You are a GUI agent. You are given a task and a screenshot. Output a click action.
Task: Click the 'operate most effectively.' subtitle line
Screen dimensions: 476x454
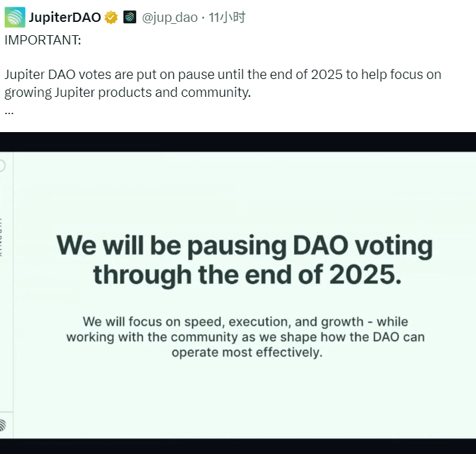247,352
